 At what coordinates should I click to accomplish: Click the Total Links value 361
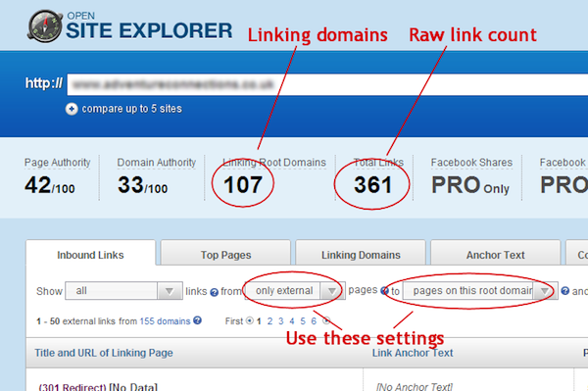coord(372,184)
